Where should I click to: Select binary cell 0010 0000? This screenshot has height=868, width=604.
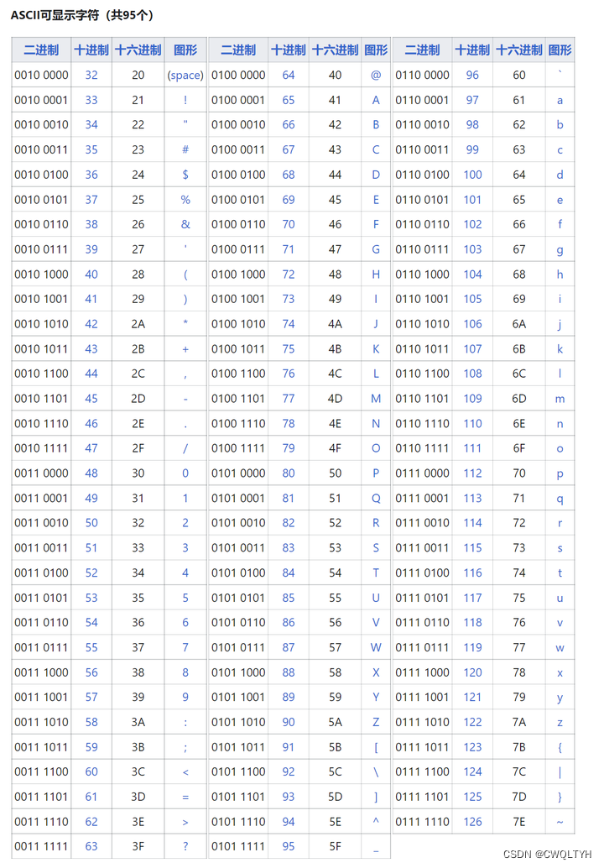click(41, 76)
